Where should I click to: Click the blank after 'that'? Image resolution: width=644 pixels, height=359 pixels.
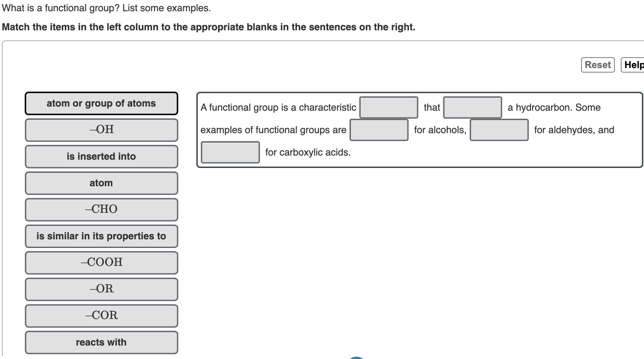click(x=473, y=108)
